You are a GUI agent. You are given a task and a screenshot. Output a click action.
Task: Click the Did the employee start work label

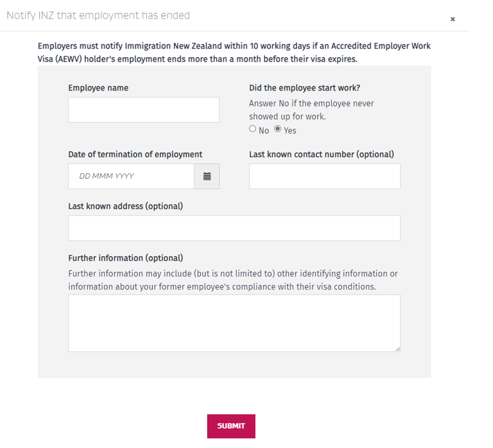(305, 88)
